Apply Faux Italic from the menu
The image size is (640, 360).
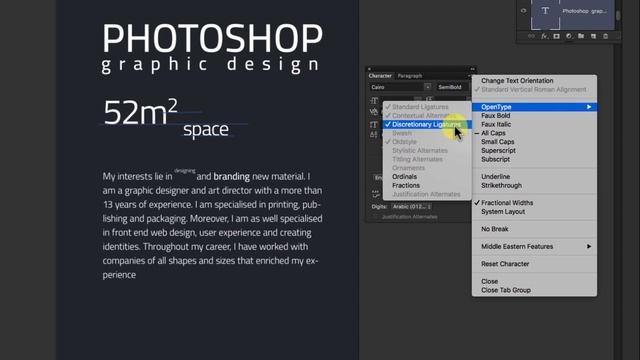pyautogui.click(x=534, y=124)
